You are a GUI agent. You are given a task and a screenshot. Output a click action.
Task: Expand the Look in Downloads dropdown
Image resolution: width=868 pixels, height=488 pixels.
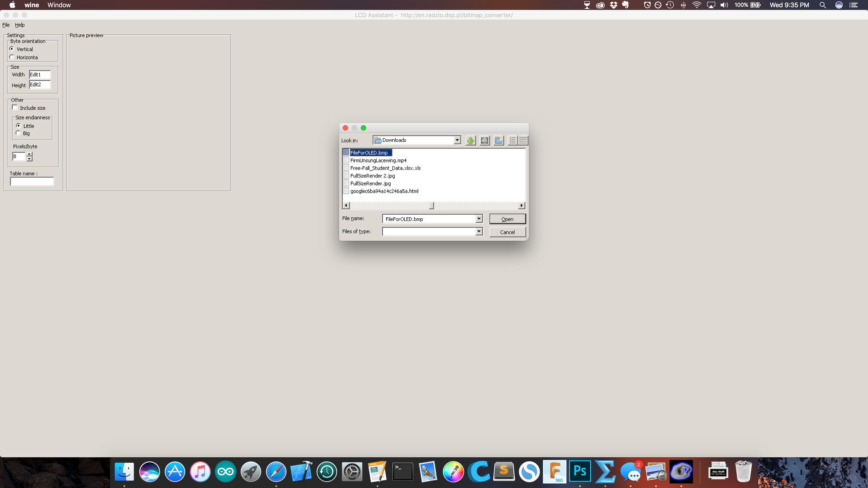[x=457, y=140]
